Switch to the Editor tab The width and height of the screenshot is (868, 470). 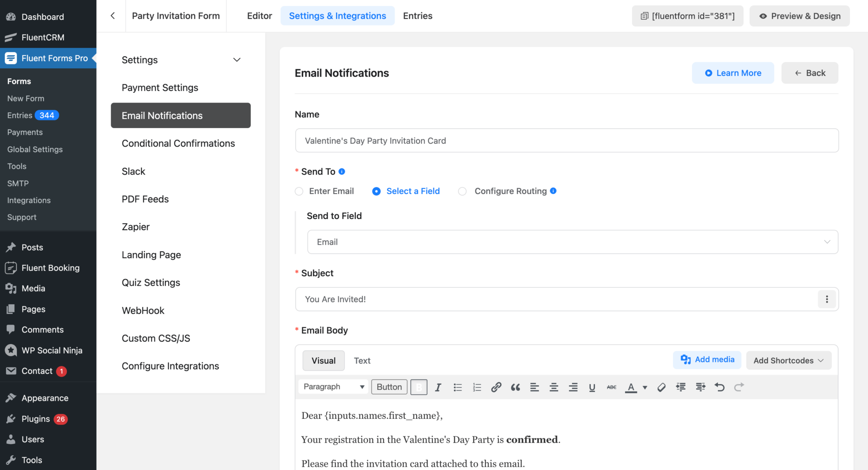coord(259,16)
